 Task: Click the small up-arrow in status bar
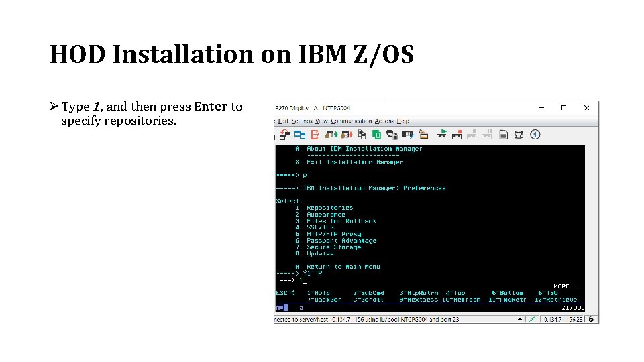coord(519,319)
